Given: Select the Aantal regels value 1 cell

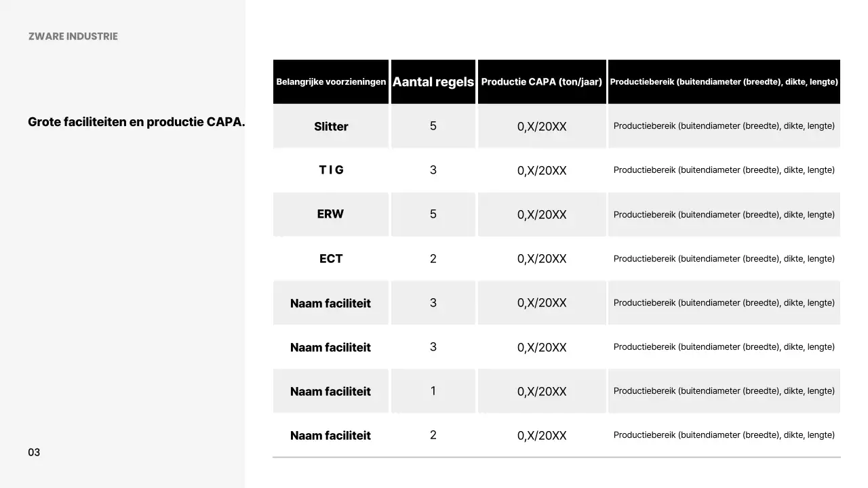Looking at the screenshot, I should 433,391.
